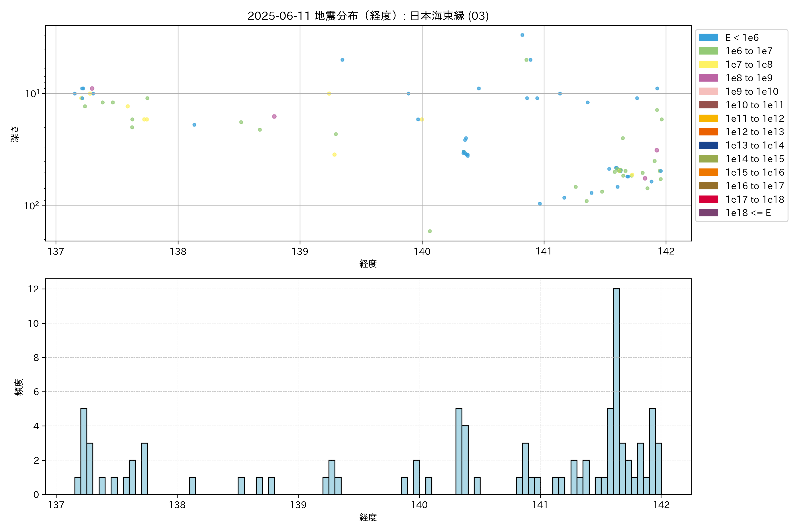Click the pink 1e9 to 1e10 legend swatch
798x532 pixels.
click(708, 91)
